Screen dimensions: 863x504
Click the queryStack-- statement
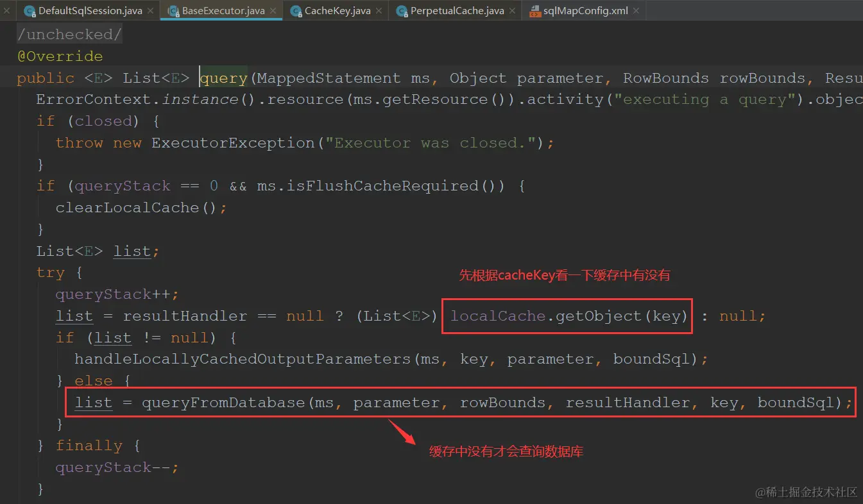click(117, 467)
